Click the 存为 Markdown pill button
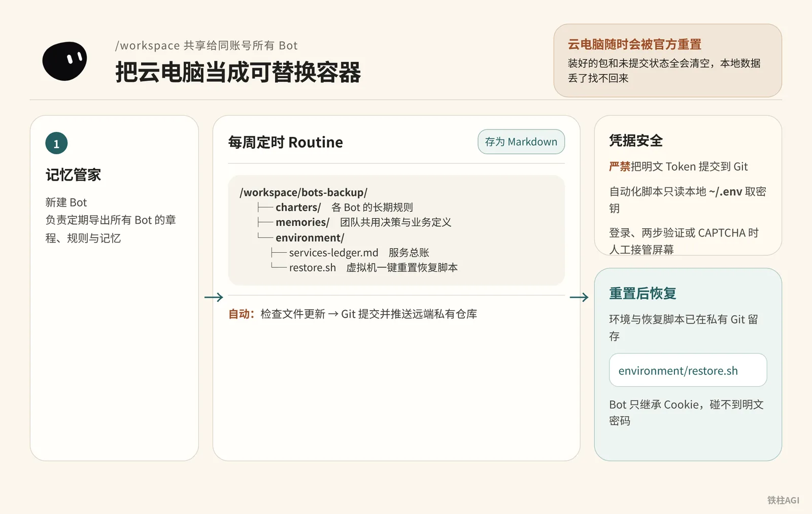The width and height of the screenshot is (812, 514). (x=521, y=142)
